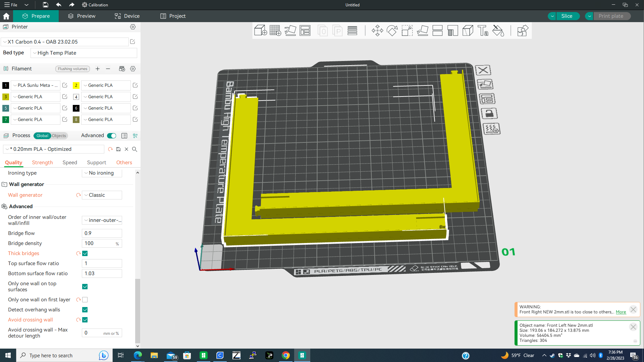Select the Text shape tool
This screenshot has width=644, height=362.
(x=483, y=31)
